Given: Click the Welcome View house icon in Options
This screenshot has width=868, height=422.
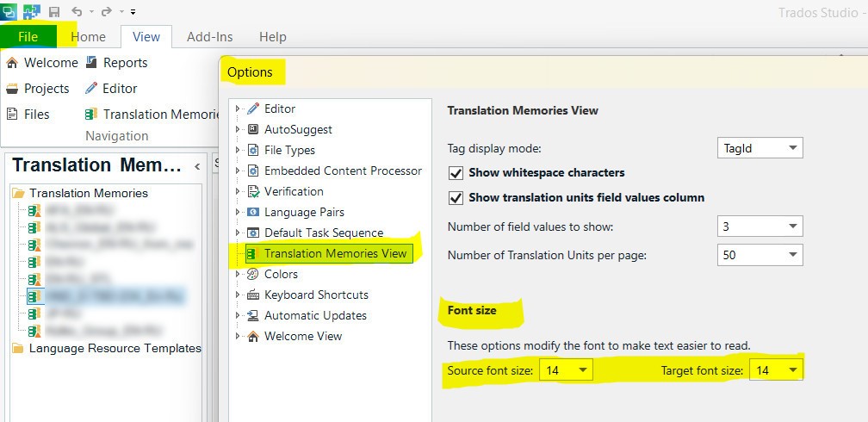Looking at the screenshot, I should [253, 336].
